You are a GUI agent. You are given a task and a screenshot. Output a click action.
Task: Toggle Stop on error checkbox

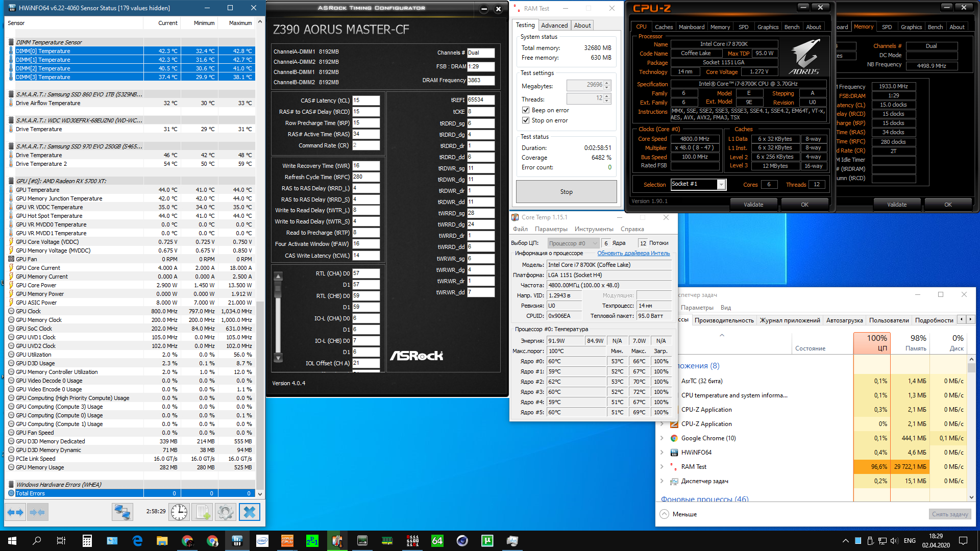coord(526,120)
